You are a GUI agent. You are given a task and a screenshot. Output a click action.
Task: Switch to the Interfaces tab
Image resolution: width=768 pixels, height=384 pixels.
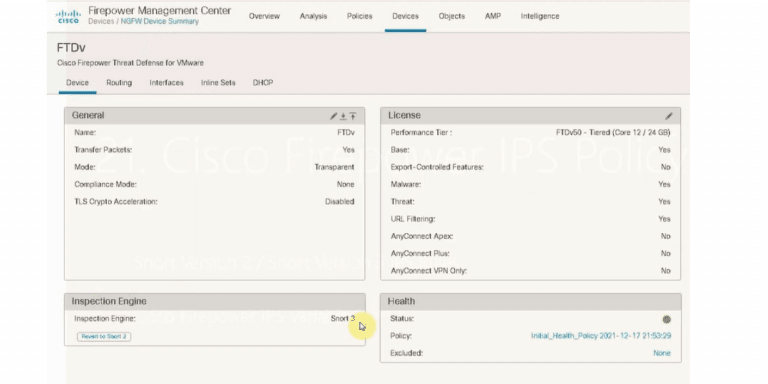tap(167, 83)
